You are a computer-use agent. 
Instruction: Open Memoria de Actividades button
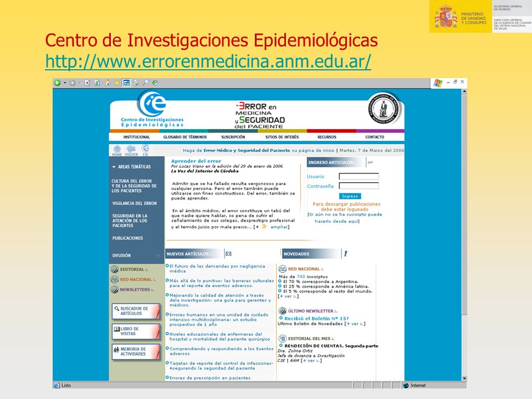click(136, 351)
